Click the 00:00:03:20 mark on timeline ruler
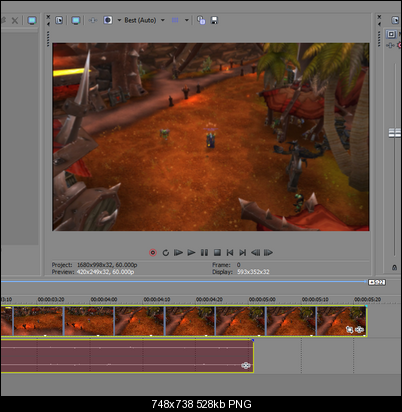This screenshot has height=412, width=402. pyautogui.click(x=51, y=299)
